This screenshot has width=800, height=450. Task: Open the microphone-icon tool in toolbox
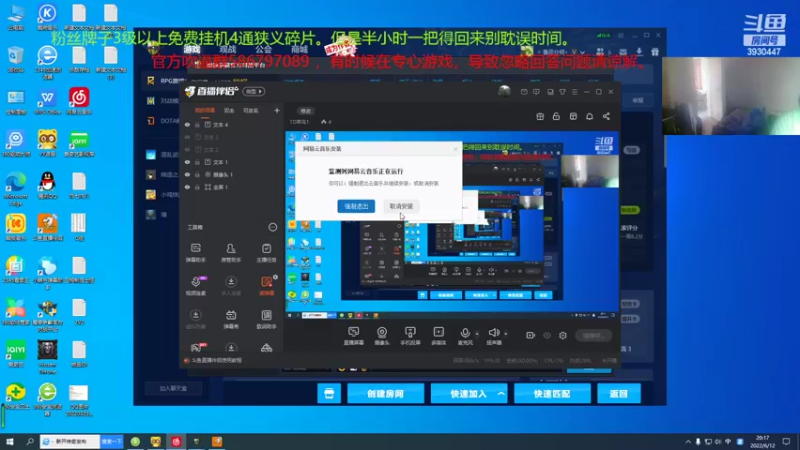click(x=196, y=286)
